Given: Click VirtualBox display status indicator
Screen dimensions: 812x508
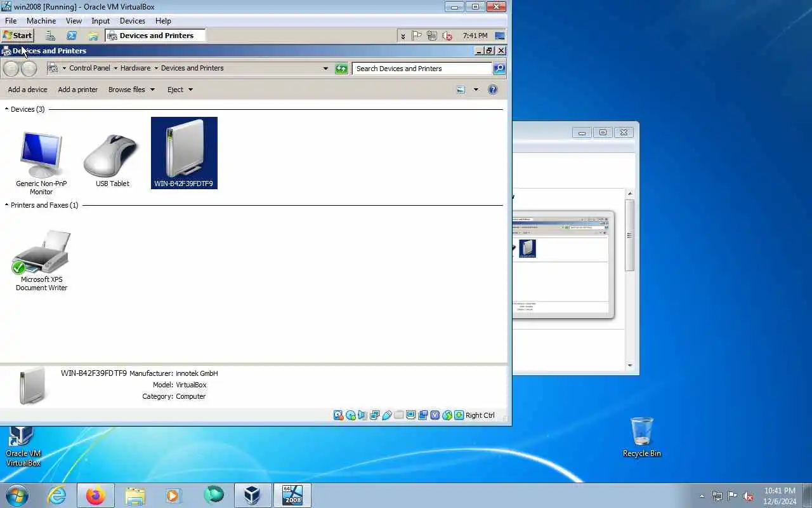Looking at the screenshot, I should (x=410, y=415).
